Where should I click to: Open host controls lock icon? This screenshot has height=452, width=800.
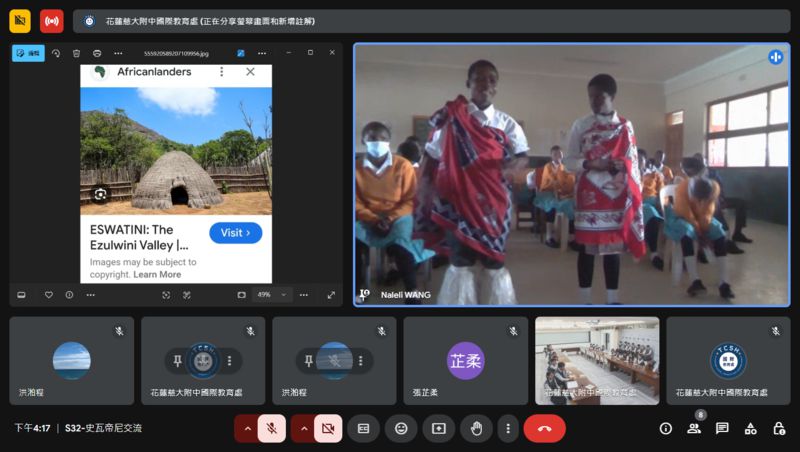pos(778,428)
